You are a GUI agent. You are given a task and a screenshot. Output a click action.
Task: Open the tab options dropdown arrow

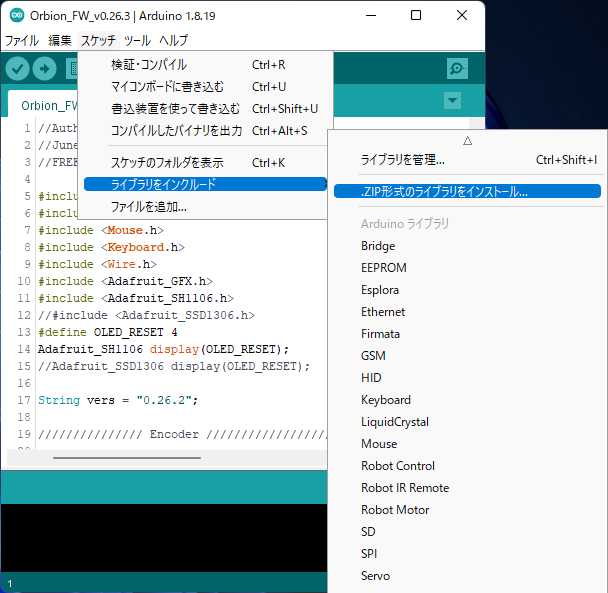tap(452, 100)
